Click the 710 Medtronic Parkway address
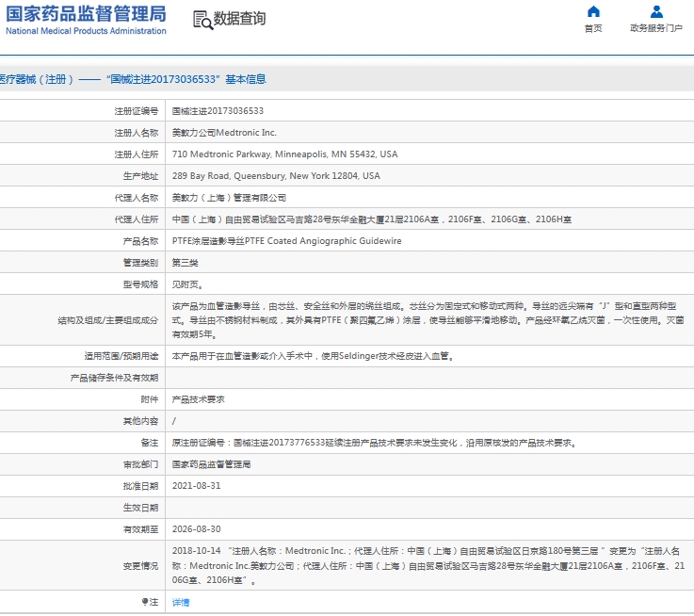The image size is (694, 616). tap(284, 154)
